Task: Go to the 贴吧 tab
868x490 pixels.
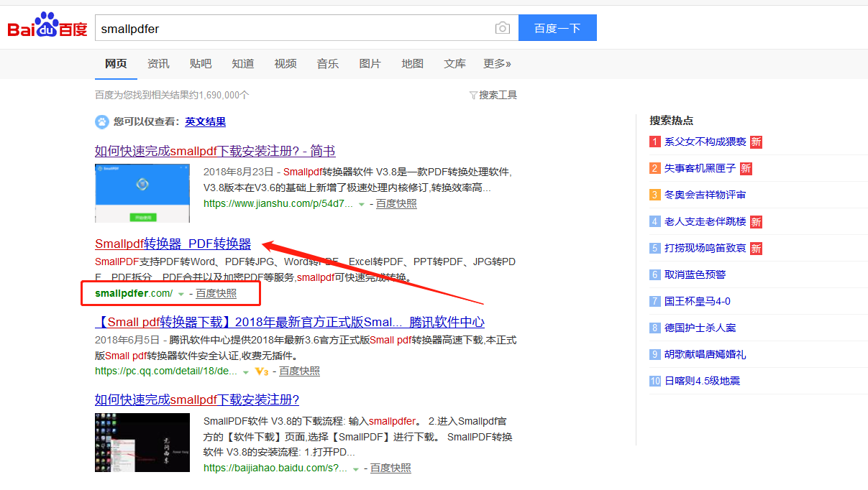Action: (201, 64)
